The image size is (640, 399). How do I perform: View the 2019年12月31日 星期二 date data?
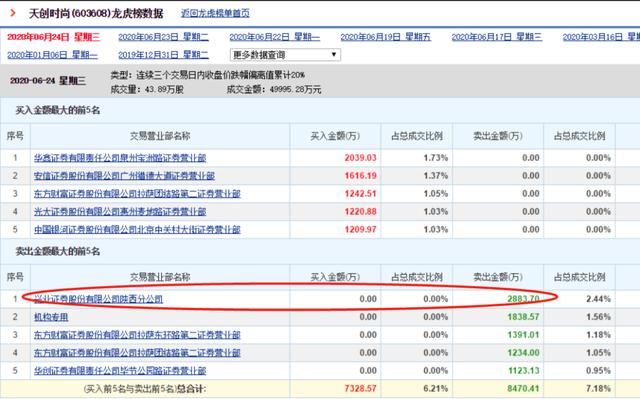(x=163, y=55)
